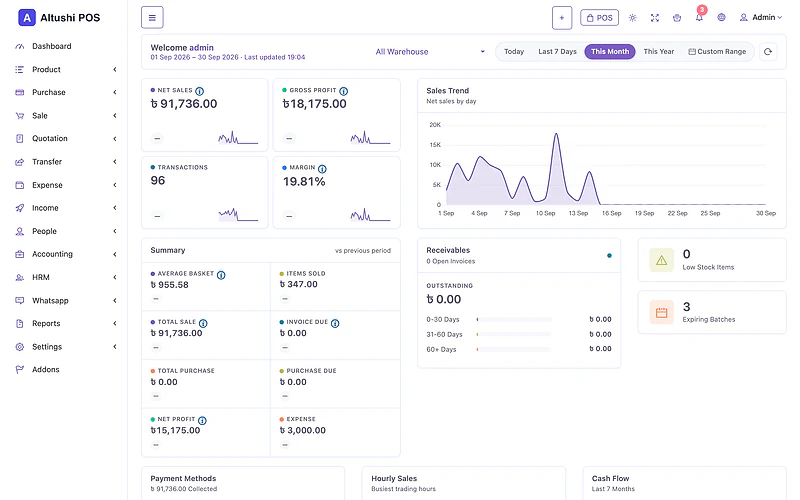Click the admin name link in welcome text
Screen dimensions: 800x500
point(202,47)
